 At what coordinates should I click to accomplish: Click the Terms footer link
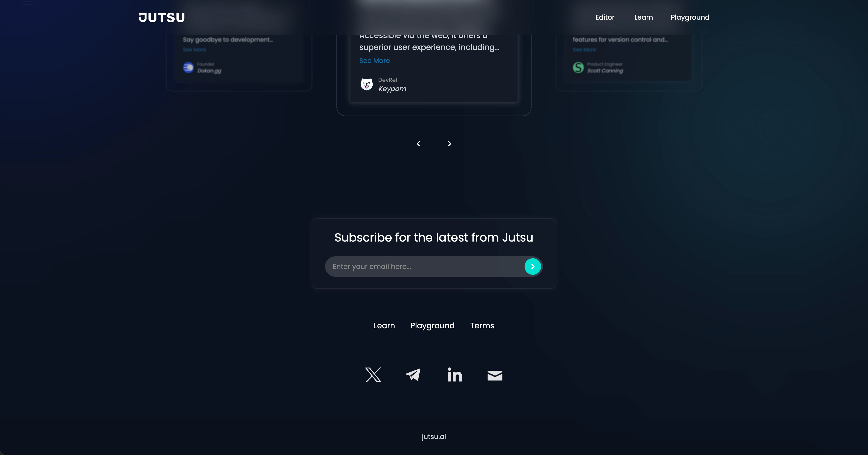click(x=482, y=326)
